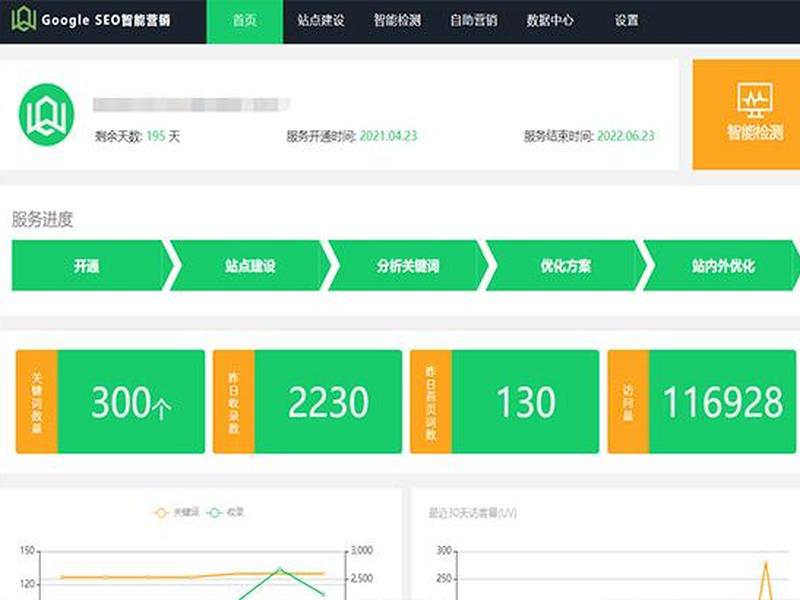Select the 分析关键词 progress step
This screenshot has height=600, width=800.
coord(408,265)
